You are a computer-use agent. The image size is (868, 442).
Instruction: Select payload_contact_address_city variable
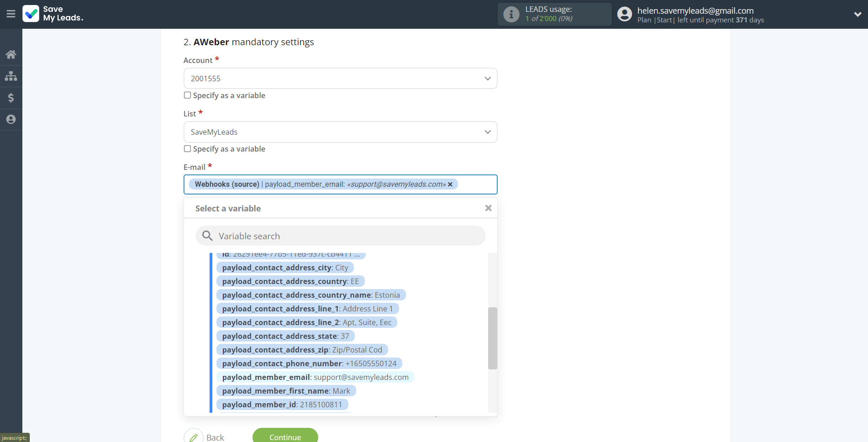point(285,268)
